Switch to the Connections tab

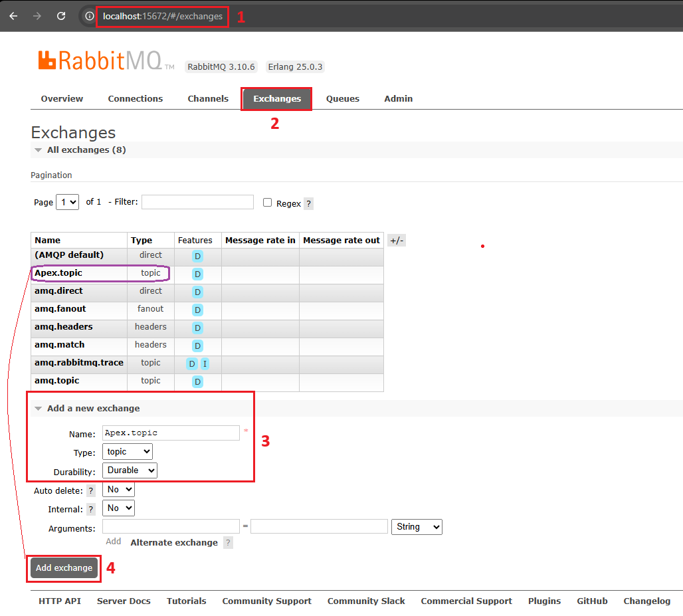tap(136, 99)
